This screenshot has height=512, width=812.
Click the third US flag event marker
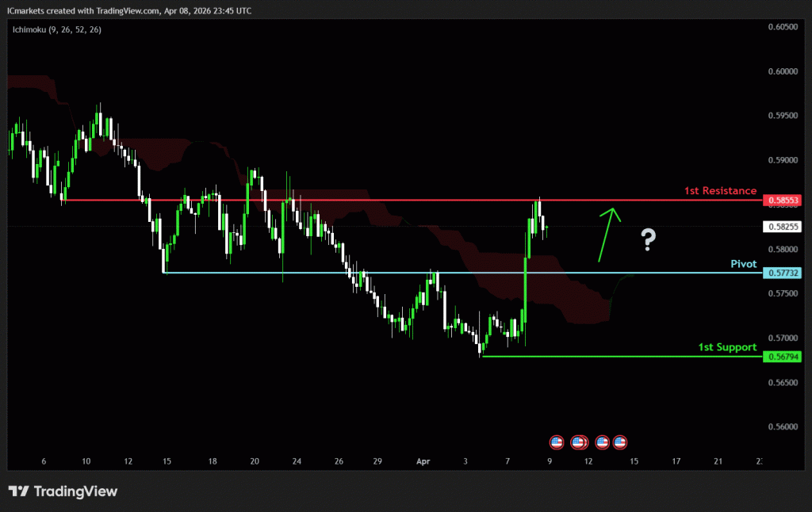[603, 441]
